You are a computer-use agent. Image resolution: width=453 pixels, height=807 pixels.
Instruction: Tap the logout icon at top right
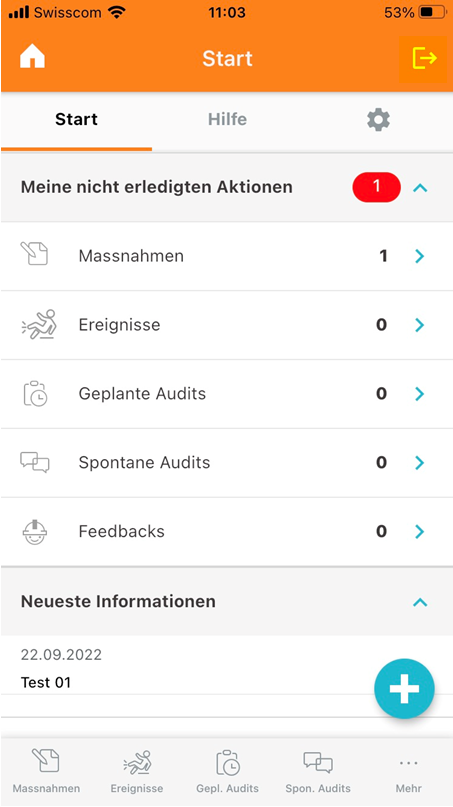[424, 58]
